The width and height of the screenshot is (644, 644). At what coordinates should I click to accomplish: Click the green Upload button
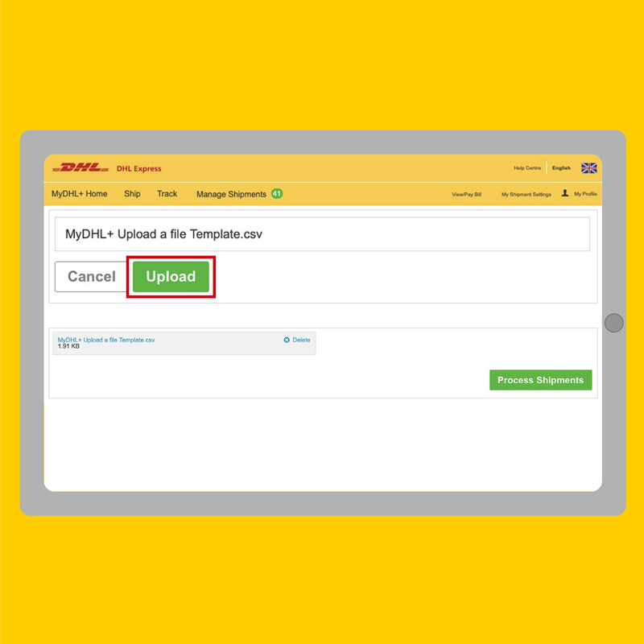pyautogui.click(x=171, y=277)
